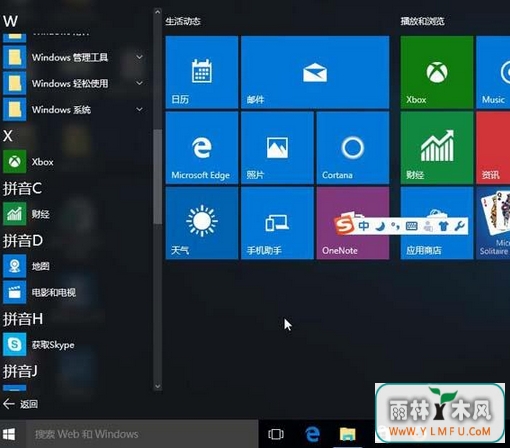Open the shirt skin icon on input bar

click(x=443, y=226)
